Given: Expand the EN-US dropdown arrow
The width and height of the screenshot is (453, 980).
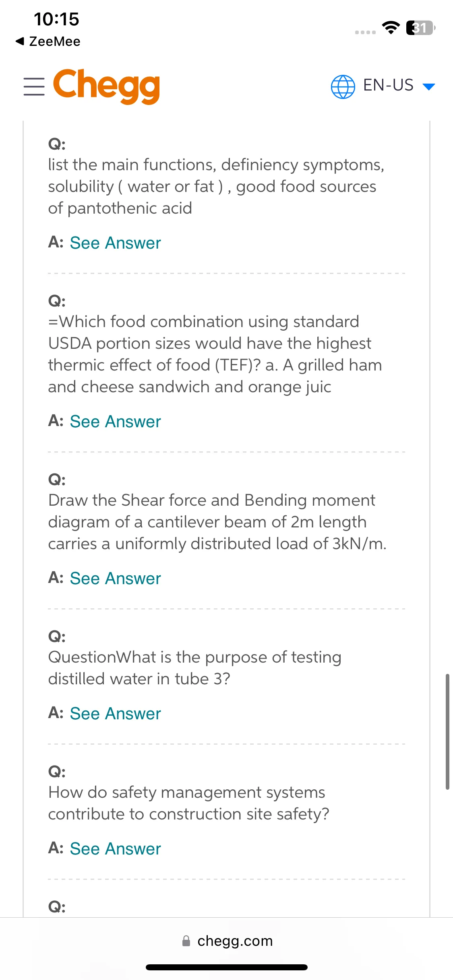Looking at the screenshot, I should (x=429, y=86).
